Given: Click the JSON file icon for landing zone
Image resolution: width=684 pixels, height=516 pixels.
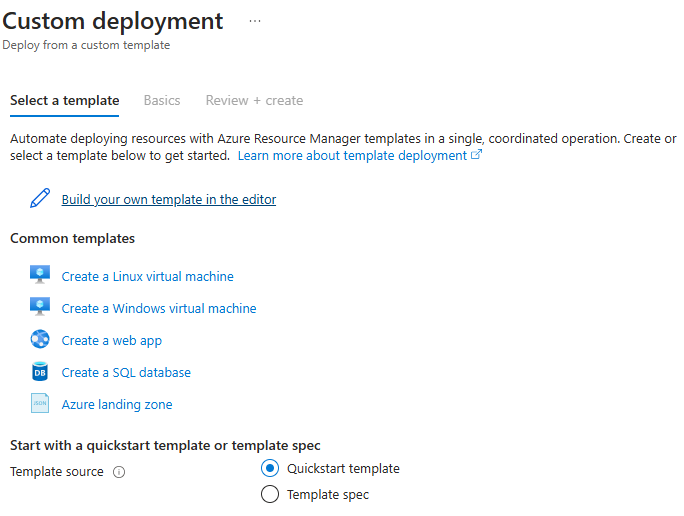Looking at the screenshot, I should point(40,403).
